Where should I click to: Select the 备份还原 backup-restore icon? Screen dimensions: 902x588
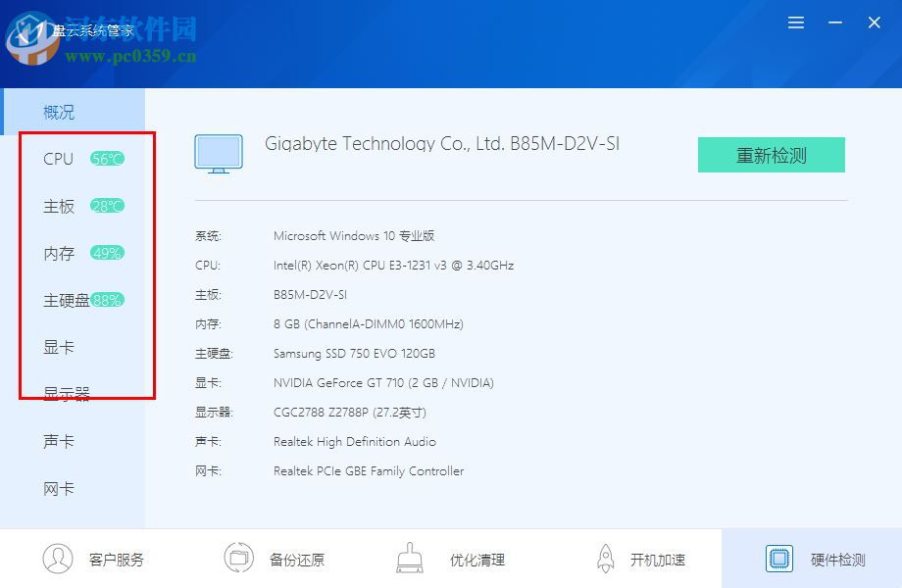(238, 557)
